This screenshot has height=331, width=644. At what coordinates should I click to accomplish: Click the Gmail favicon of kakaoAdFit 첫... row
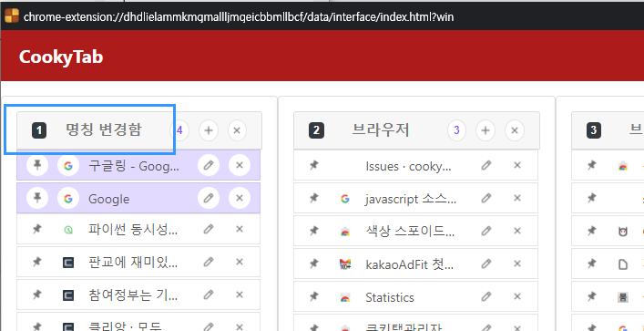pos(345,264)
